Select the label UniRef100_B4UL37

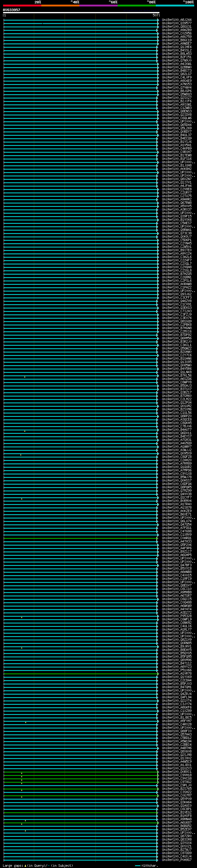point(177,135)
